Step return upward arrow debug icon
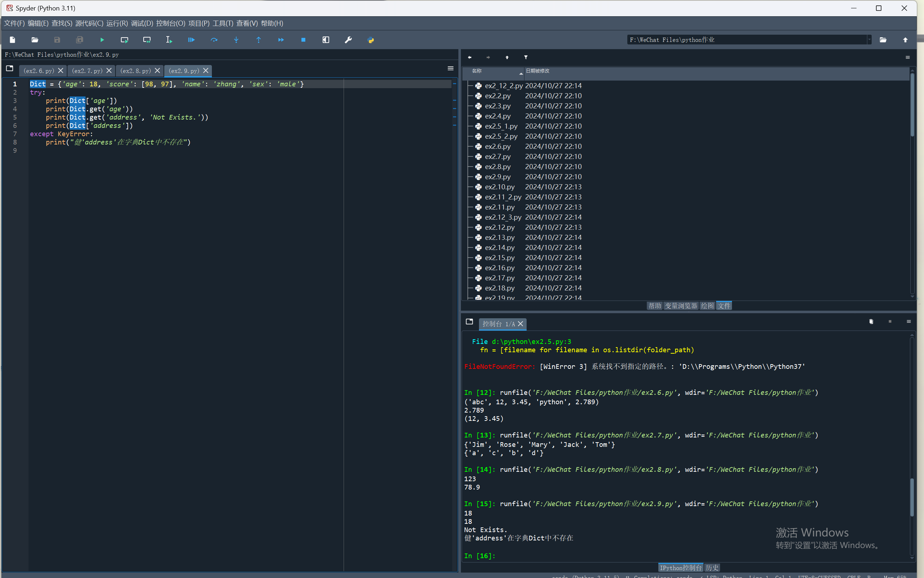The image size is (924, 578). (x=258, y=40)
